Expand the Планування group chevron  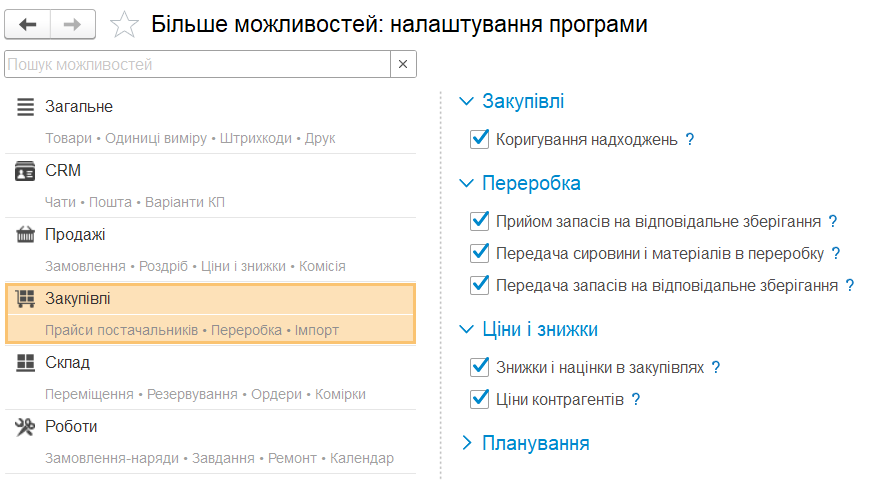(467, 443)
